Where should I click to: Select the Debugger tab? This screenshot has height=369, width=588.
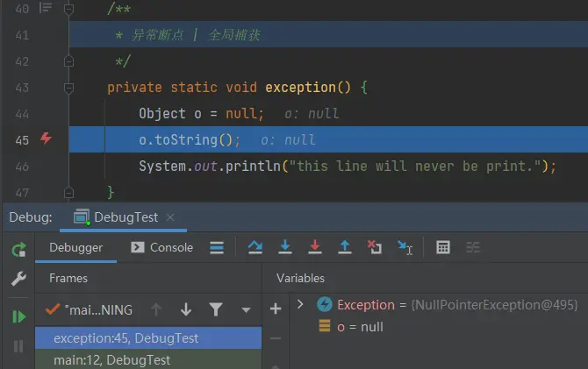(75, 248)
